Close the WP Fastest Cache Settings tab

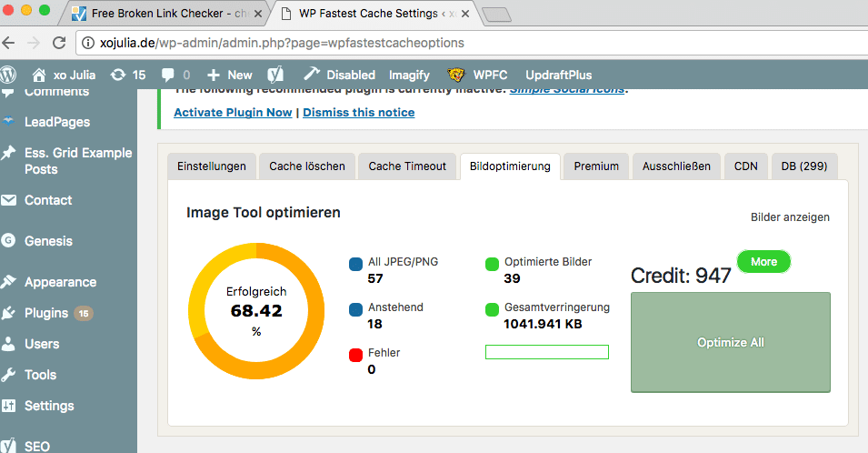click(465, 14)
